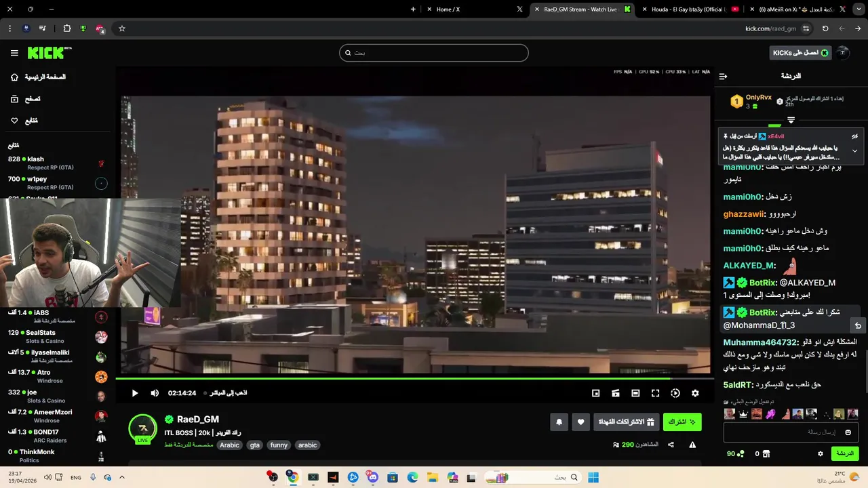Click the green Chat send button

pos(845,453)
